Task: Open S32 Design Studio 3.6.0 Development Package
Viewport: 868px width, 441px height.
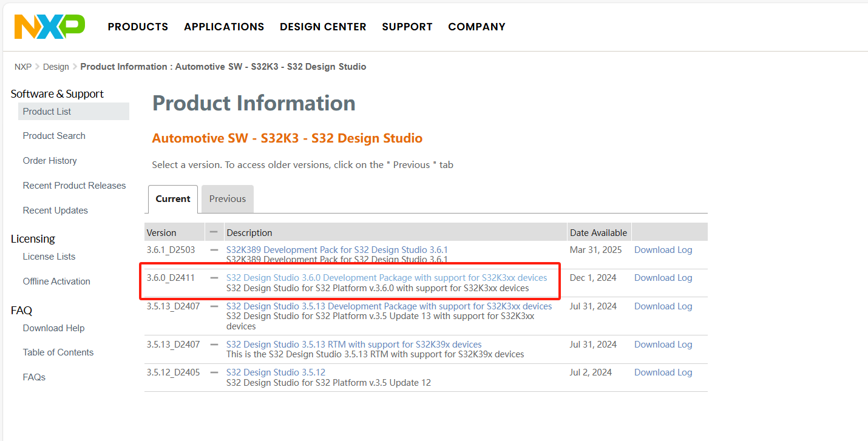Action: click(387, 278)
